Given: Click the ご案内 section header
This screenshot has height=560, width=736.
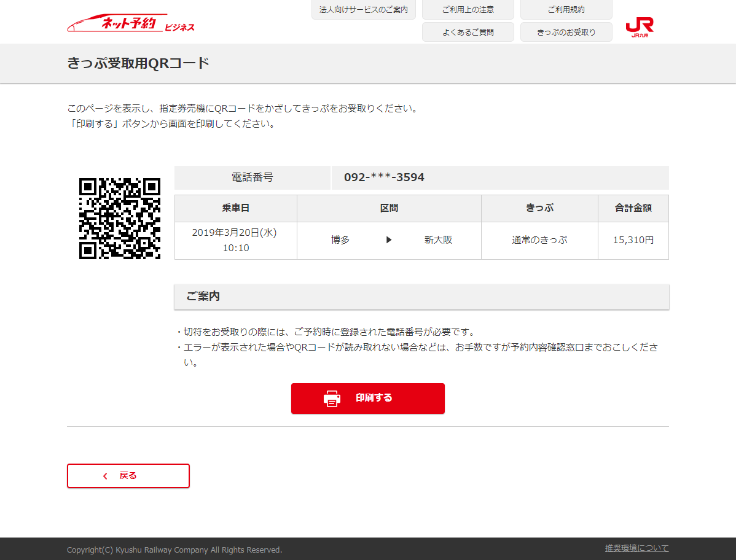Looking at the screenshot, I should (x=203, y=297).
